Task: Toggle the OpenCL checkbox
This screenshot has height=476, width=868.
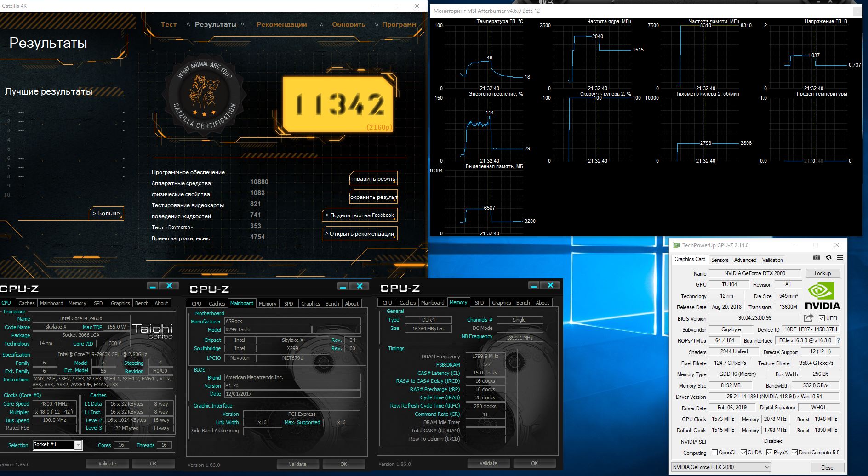Action: coord(714,453)
